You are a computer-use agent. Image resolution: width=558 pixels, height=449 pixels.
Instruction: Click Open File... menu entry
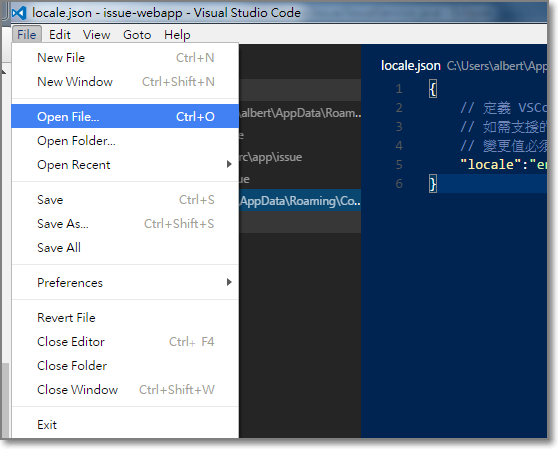pyautogui.click(x=125, y=116)
